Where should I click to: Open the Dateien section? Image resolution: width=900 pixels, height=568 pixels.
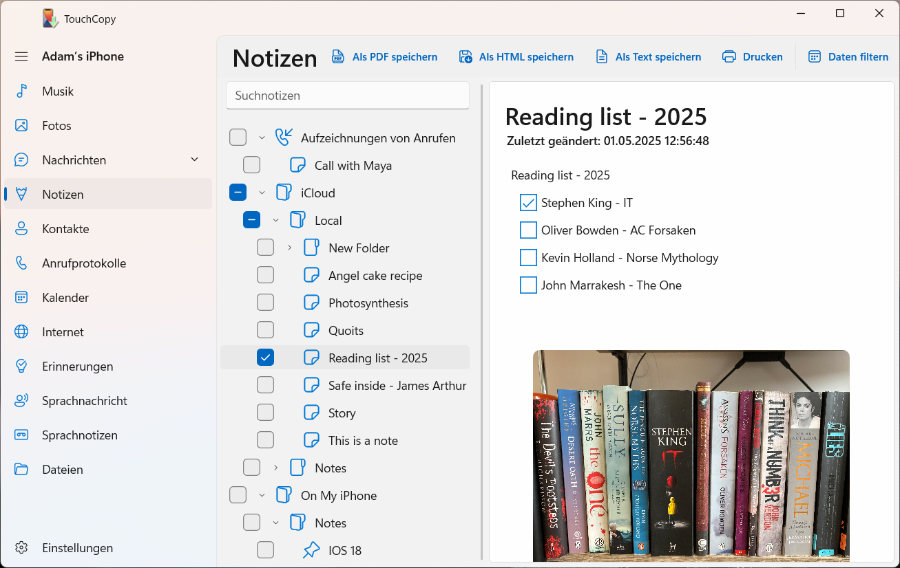108,469
